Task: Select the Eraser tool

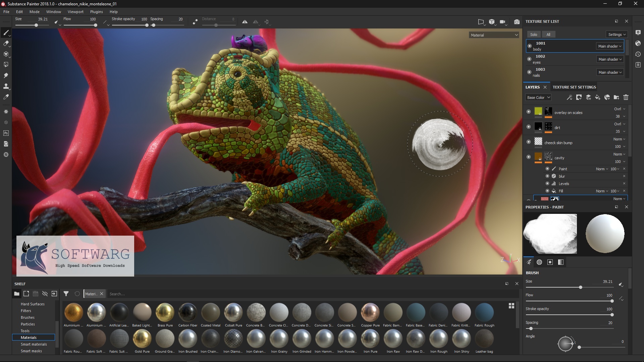Action: point(6,43)
